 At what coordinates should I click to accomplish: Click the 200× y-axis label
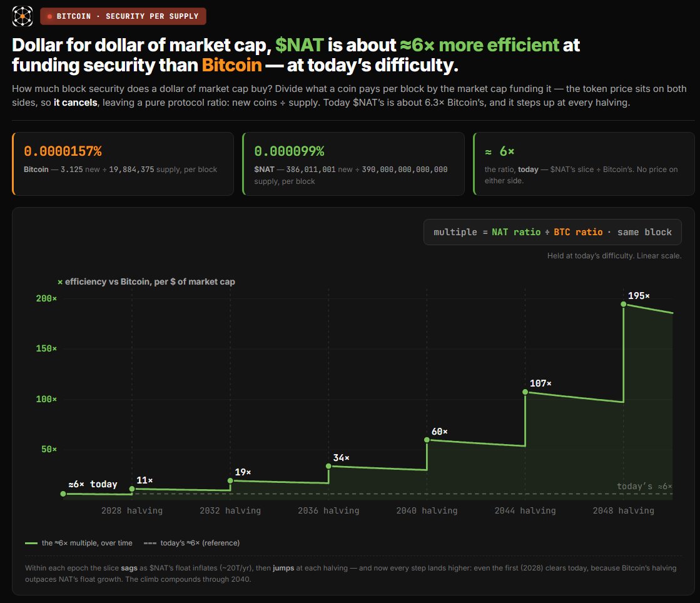46,298
